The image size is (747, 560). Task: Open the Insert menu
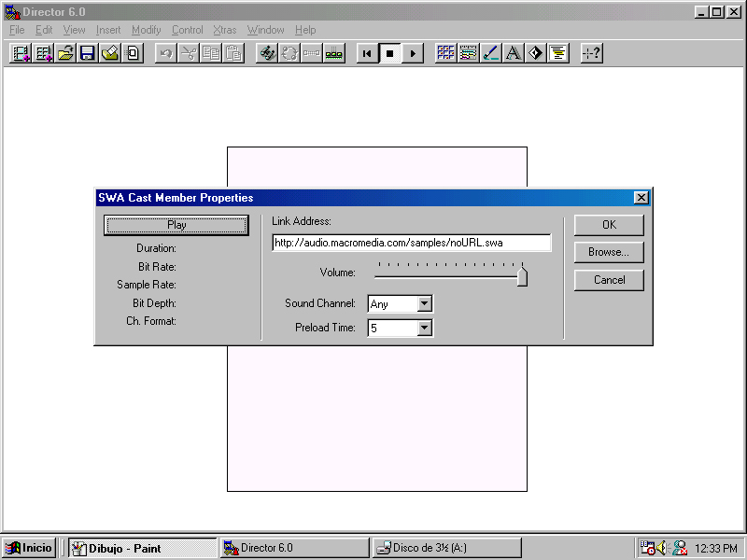coord(108,30)
